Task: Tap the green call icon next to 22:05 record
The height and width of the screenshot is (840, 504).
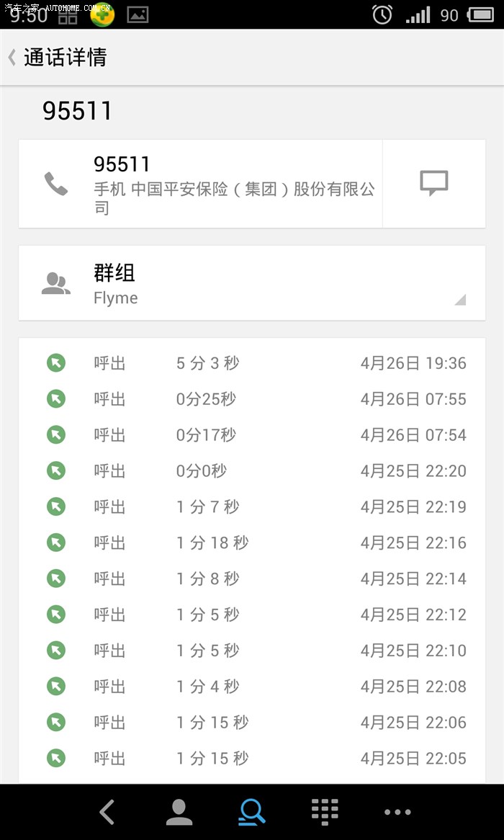Action: 55,758
